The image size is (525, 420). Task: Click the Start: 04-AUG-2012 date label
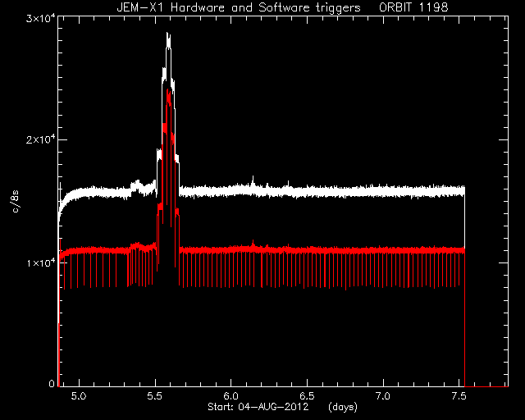point(258,407)
